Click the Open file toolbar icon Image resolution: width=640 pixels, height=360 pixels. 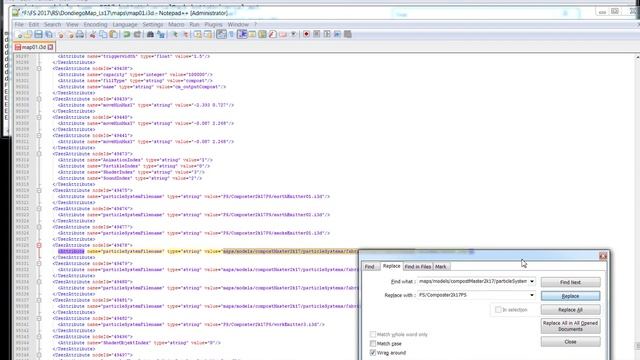click(28, 35)
